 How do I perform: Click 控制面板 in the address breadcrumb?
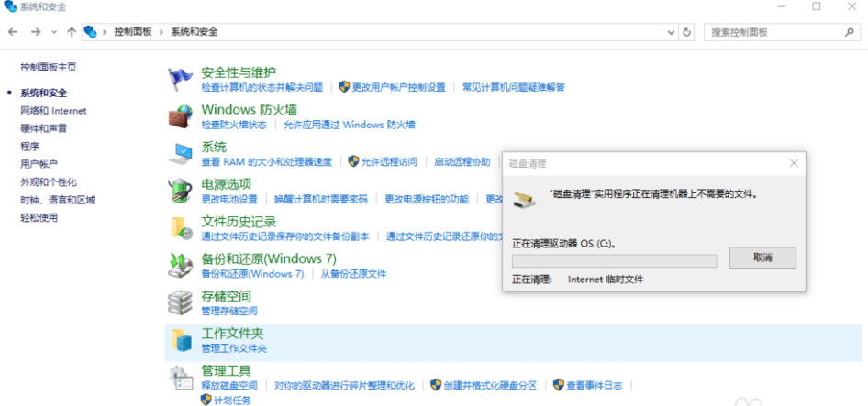(133, 32)
